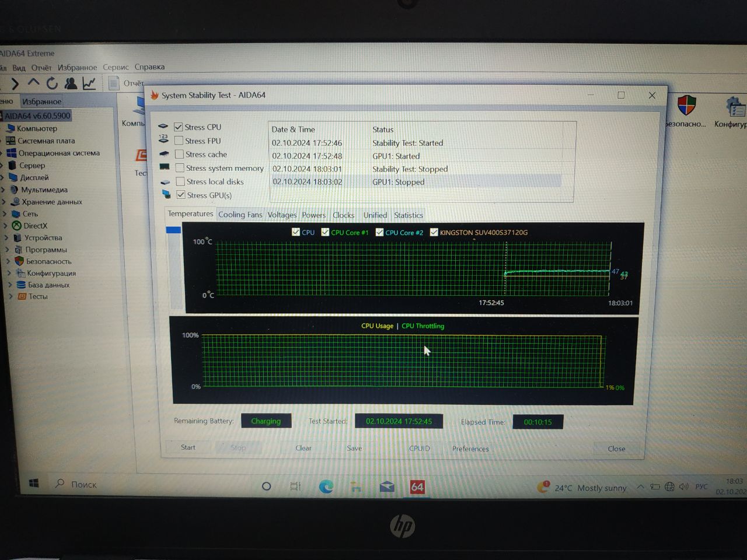Click the CPUID button

[x=420, y=449]
